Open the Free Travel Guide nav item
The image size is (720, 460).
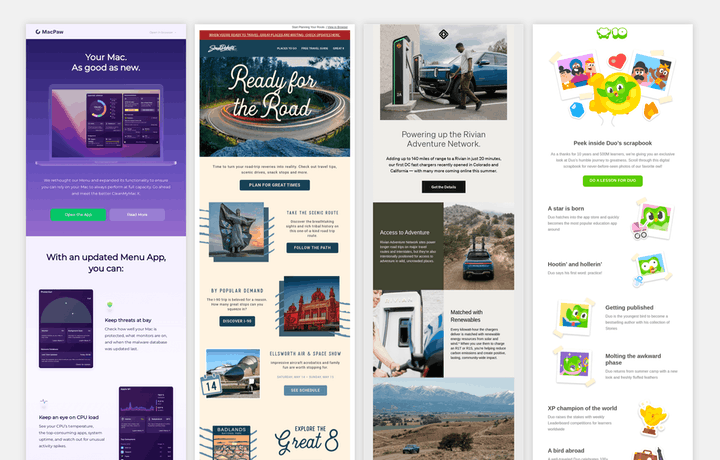click(x=315, y=48)
